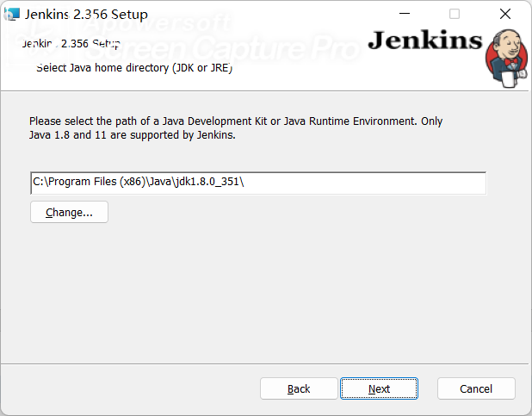Screen dimensions: 532x416
Task: Go back with the Back button
Action: 299,388
